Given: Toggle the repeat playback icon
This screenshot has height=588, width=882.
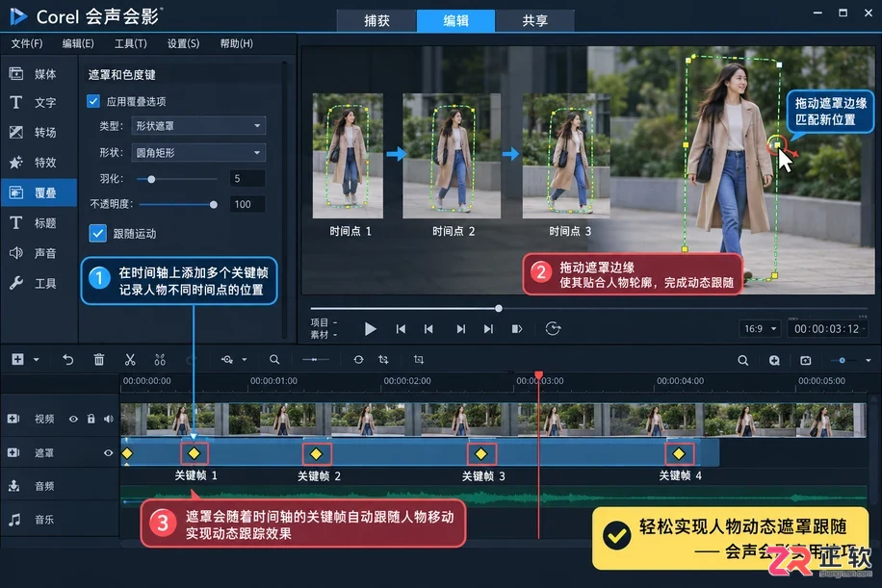Looking at the screenshot, I should [553, 329].
